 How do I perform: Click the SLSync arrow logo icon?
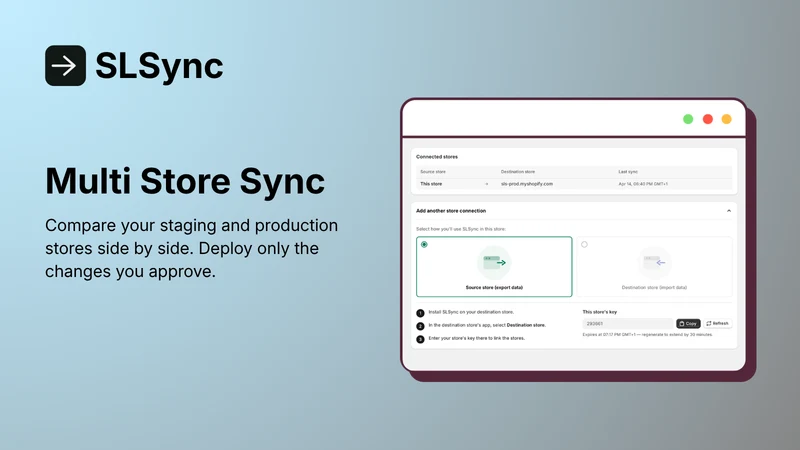tap(65, 66)
